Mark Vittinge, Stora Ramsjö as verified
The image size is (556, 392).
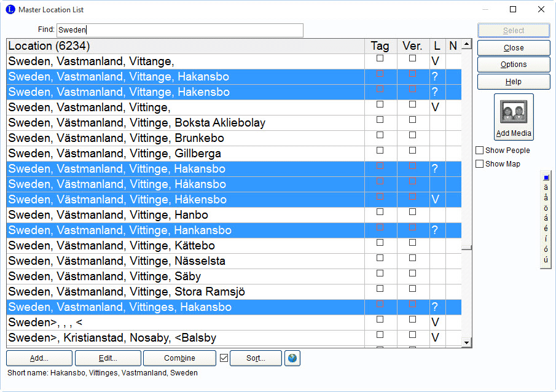click(412, 288)
